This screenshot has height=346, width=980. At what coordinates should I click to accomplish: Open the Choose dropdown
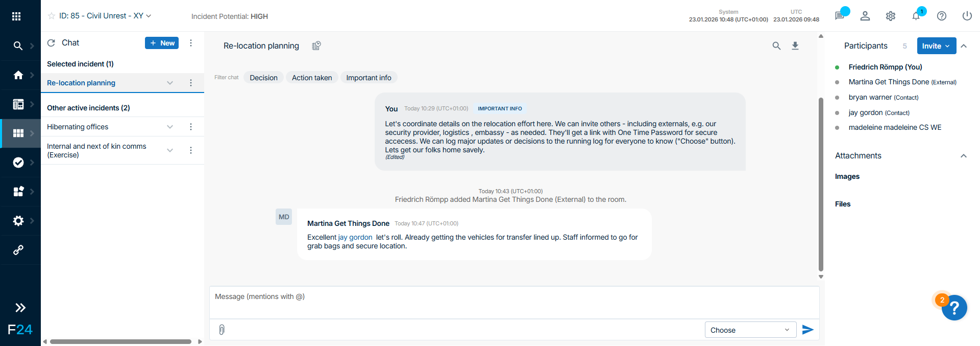pos(749,330)
